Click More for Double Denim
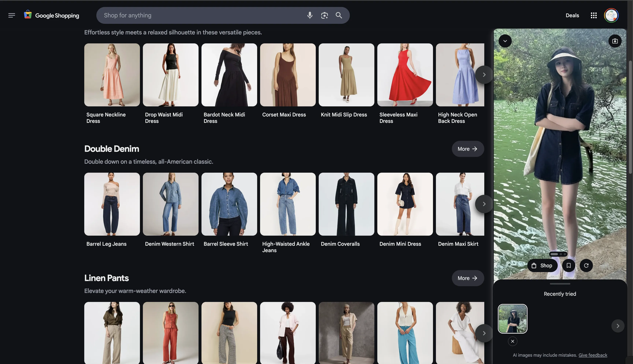The width and height of the screenshot is (633, 364). [468, 149]
